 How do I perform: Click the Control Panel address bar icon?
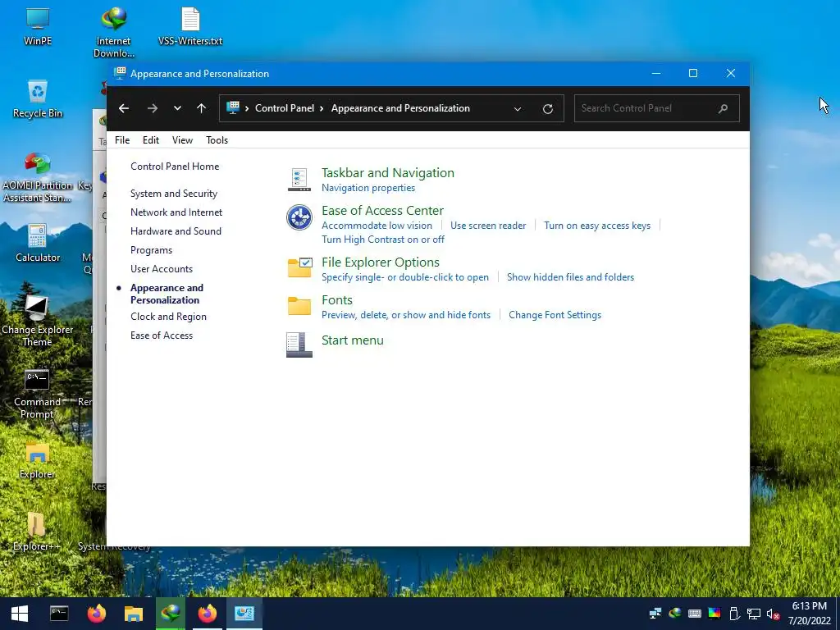(233, 107)
